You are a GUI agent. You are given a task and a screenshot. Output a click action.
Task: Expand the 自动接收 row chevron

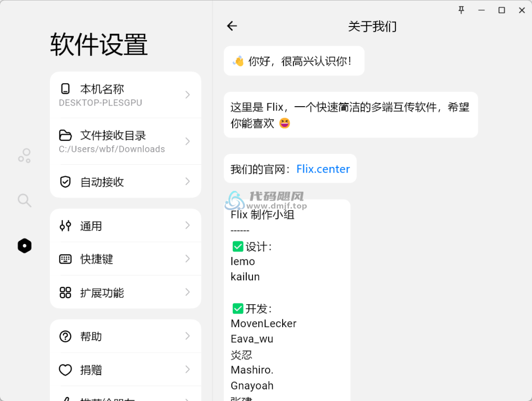click(188, 182)
